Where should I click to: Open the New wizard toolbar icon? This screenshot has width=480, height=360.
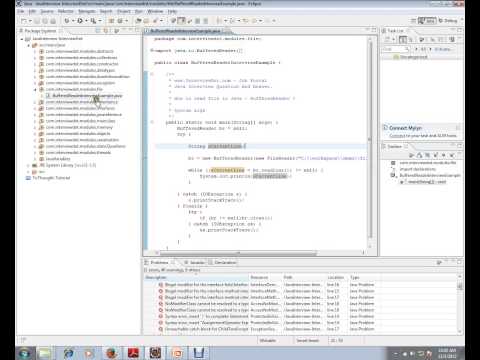pyautogui.click(x=24, y=21)
